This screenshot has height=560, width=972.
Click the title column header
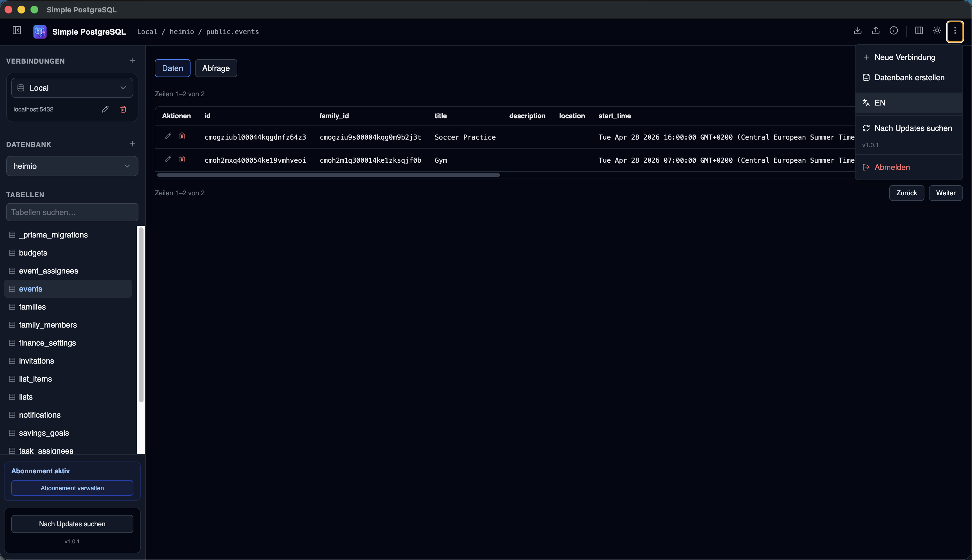tap(441, 116)
